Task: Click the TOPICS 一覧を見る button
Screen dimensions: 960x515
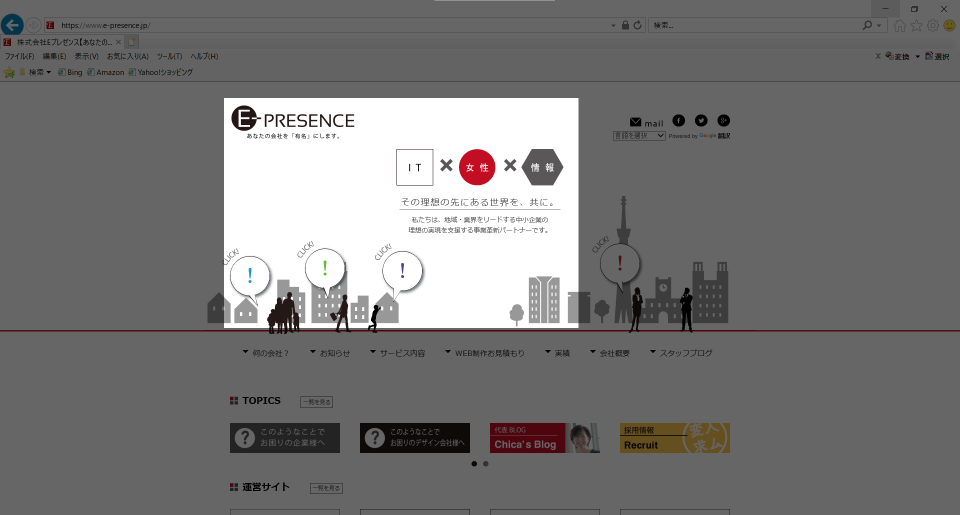Action: coord(317,402)
